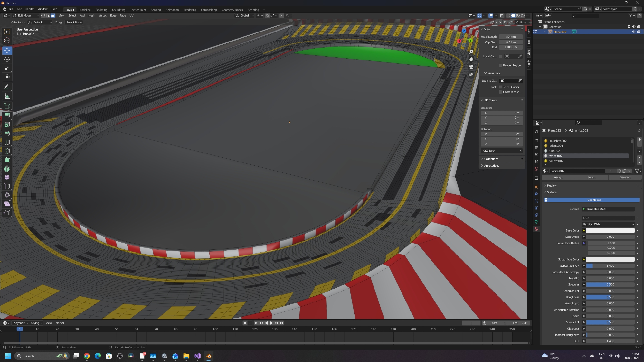
Task: Select the Rotate tool
Action: tap(7, 59)
